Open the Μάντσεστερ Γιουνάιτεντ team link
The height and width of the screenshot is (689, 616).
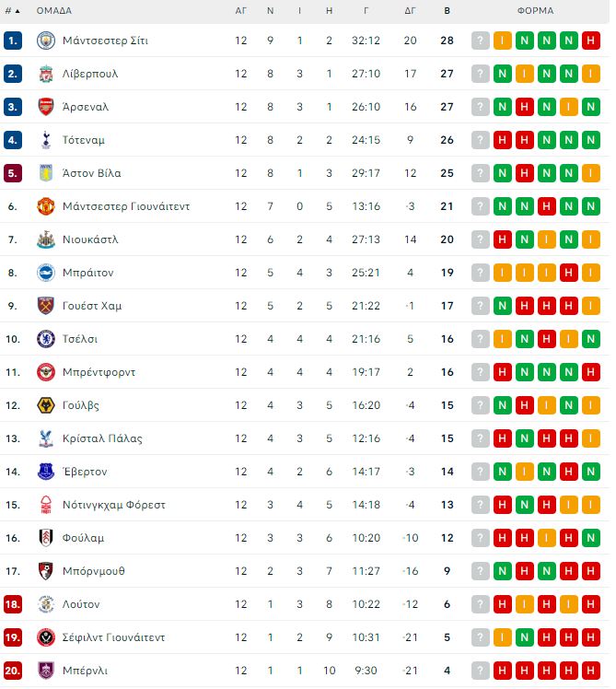pyautogui.click(x=126, y=206)
